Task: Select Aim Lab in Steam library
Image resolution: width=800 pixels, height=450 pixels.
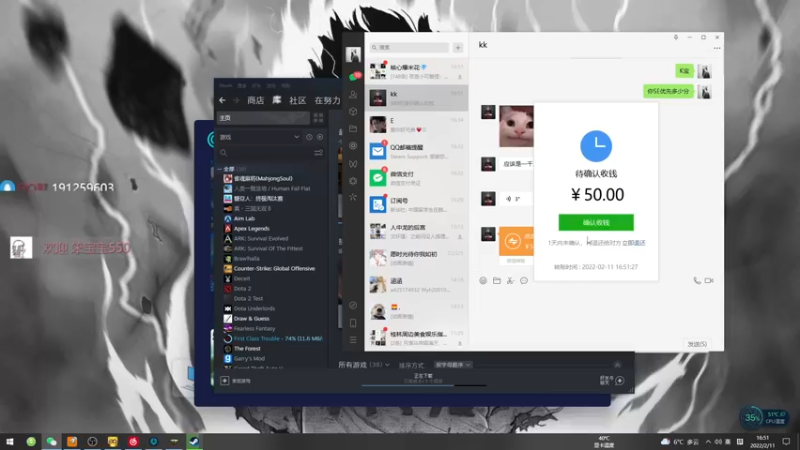Action: pyautogui.click(x=244, y=218)
